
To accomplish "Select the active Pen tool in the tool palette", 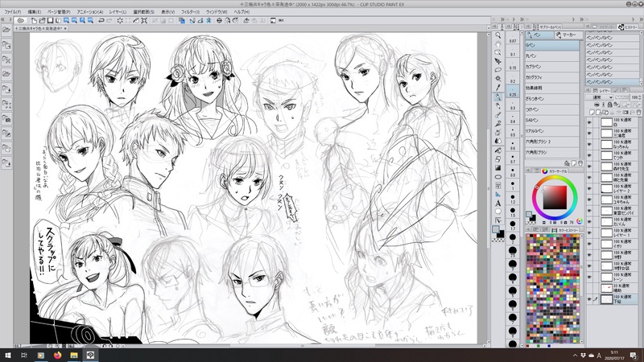I will (x=497, y=97).
